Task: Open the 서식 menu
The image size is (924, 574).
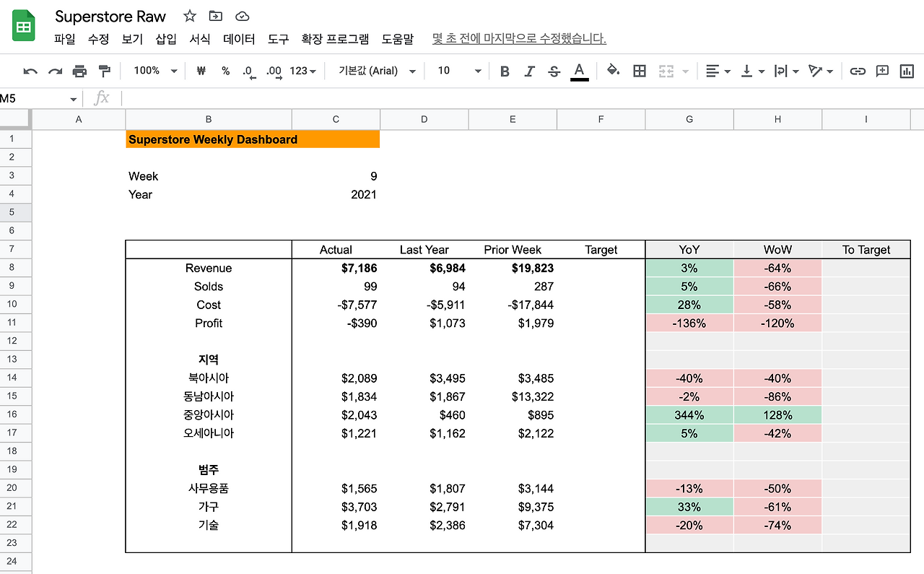Action: 200,39
